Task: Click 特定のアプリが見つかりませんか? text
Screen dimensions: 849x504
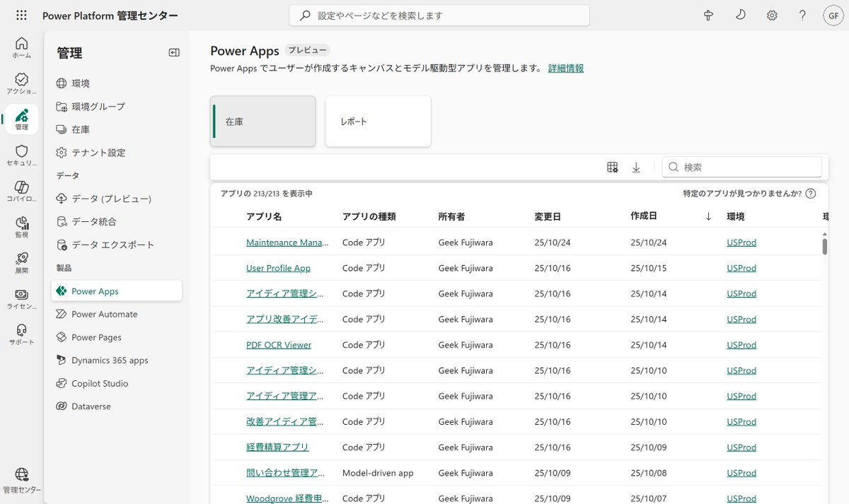Action: tap(742, 194)
